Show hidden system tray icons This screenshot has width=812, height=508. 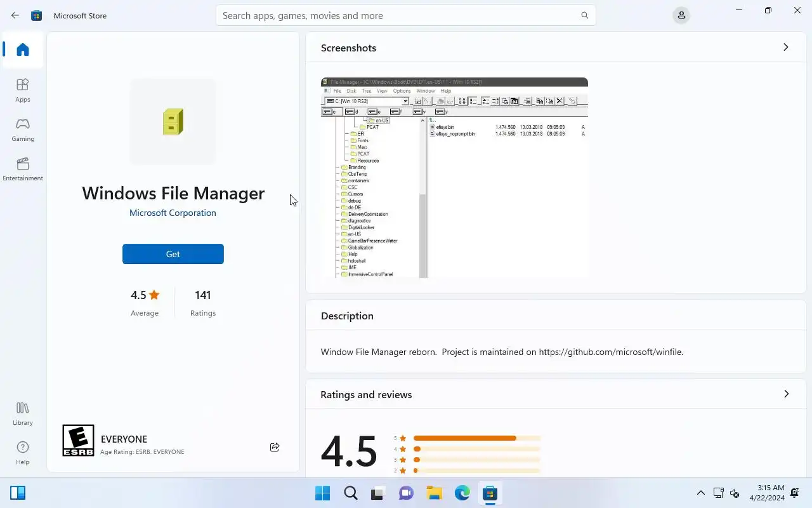coord(701,493)
